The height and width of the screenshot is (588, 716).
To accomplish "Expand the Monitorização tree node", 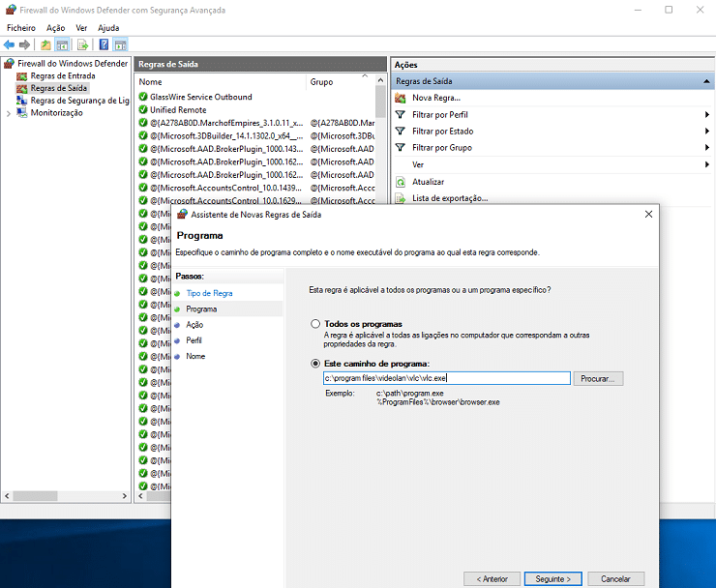I will pos(9,113).
